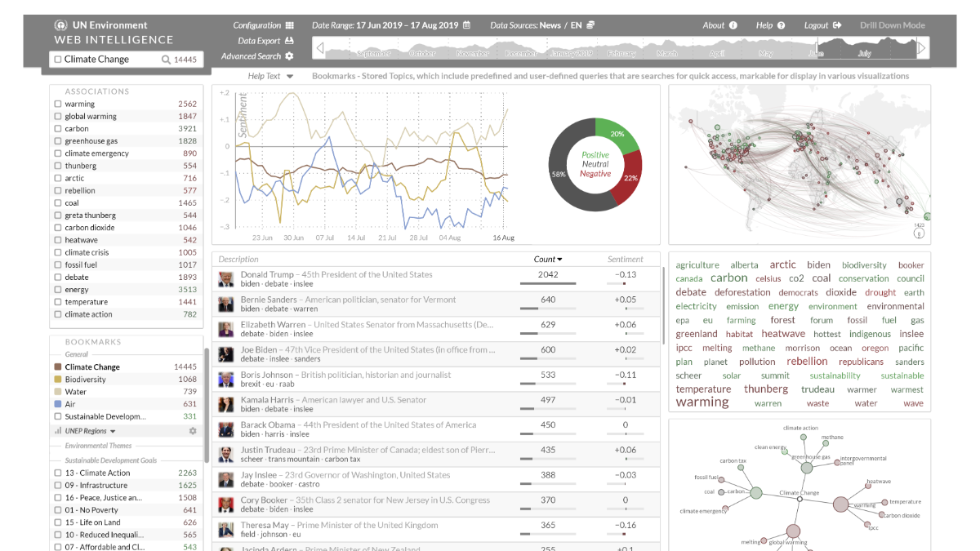Open the UNEP Regions dropdown
The width and height of the screenshot is (980, 551).
tap(90, 431)
